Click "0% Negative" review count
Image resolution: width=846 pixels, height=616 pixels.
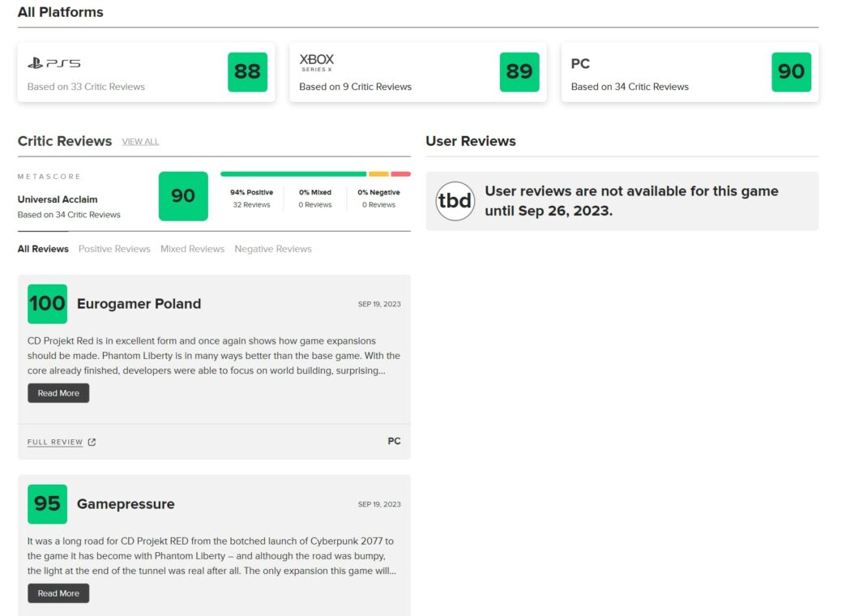(x=378, y=198)
